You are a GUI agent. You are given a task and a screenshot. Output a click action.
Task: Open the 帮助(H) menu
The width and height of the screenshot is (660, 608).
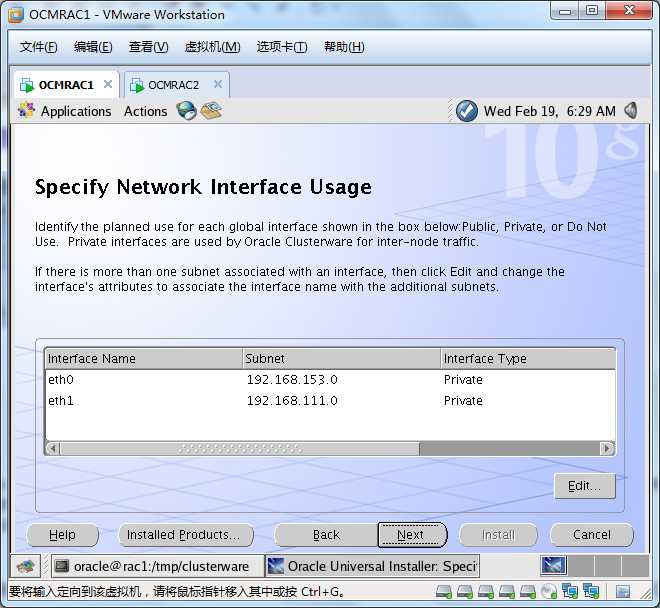(344, 47)
